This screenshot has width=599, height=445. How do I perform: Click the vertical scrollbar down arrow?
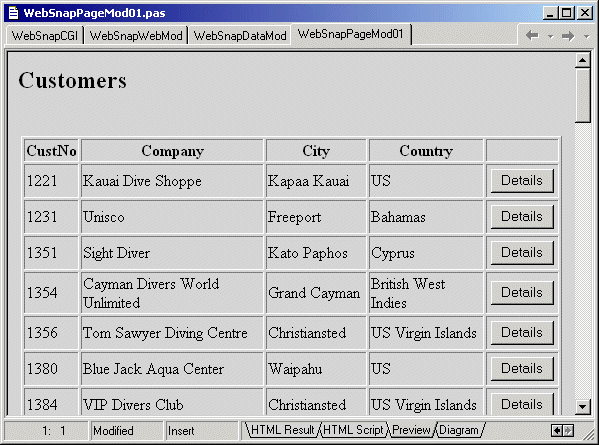click(x=583, y=406)
